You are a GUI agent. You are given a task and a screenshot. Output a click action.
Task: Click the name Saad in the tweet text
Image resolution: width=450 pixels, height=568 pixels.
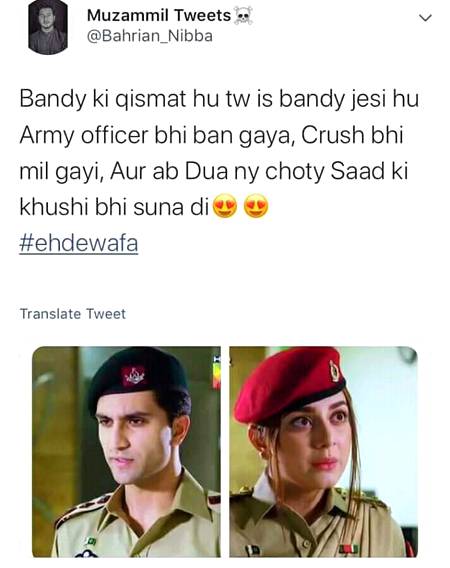point(357,171)
